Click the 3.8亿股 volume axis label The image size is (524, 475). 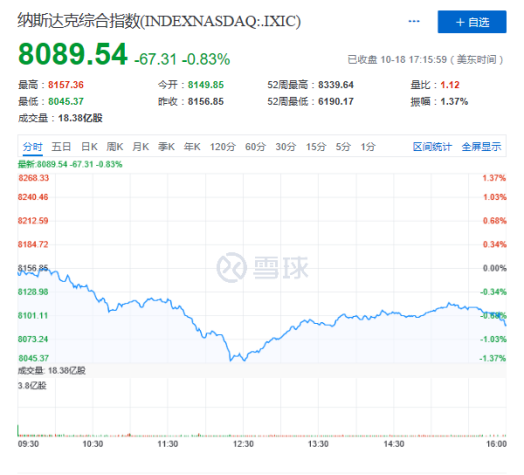(x=32, y=386)
